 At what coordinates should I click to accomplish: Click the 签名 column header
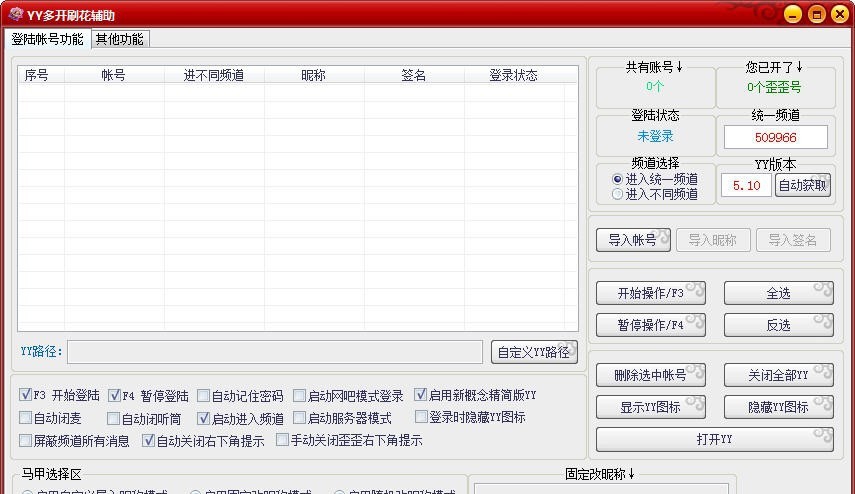414,75
